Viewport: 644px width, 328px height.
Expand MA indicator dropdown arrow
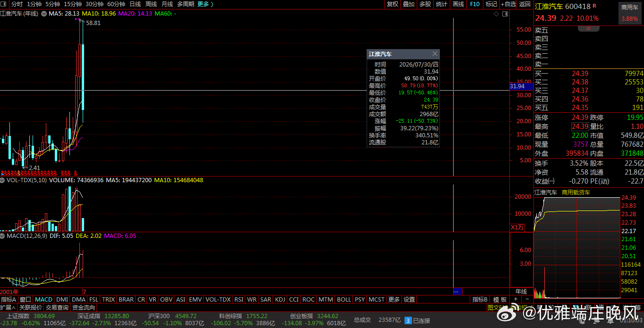click(44, 14)
